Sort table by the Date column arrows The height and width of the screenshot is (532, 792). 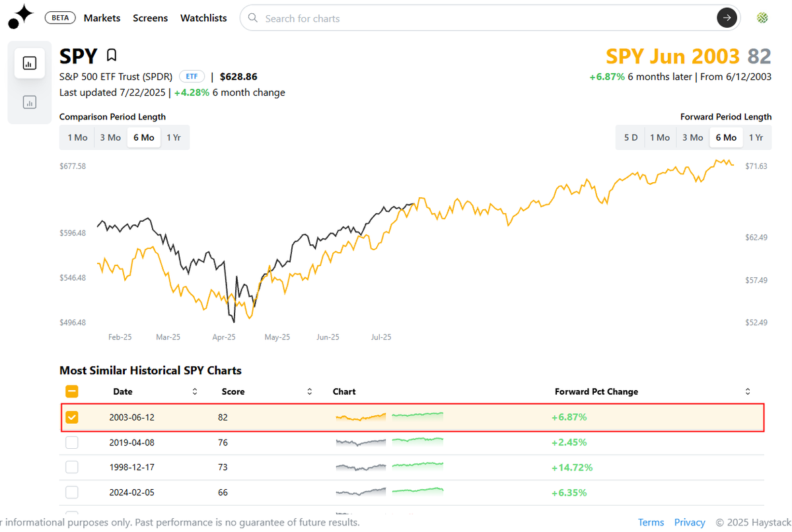pos(194,391)
